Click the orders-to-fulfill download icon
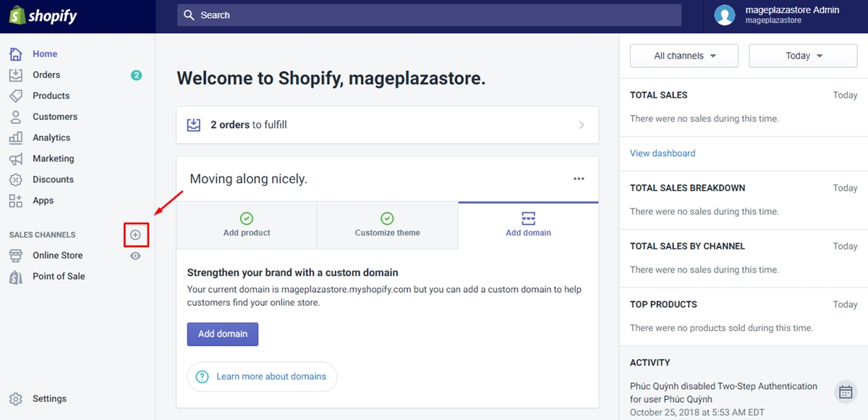This screenshot has height=420, width=868. tap(194, 124)
